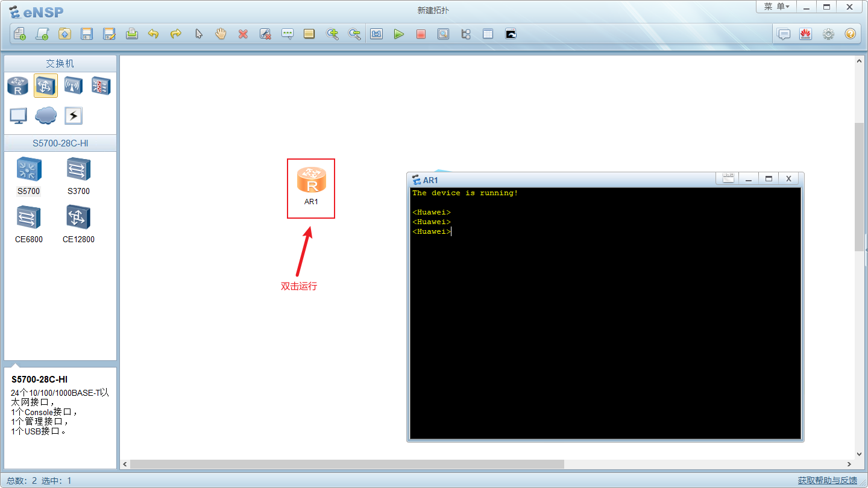
Task: Click the 交换机 panel header
Action: coord(60,63)
